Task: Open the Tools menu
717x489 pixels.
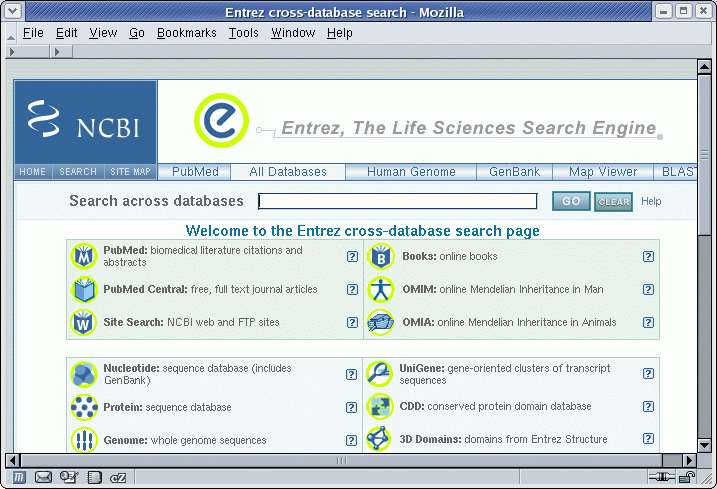Action: [x=244, y=33]
